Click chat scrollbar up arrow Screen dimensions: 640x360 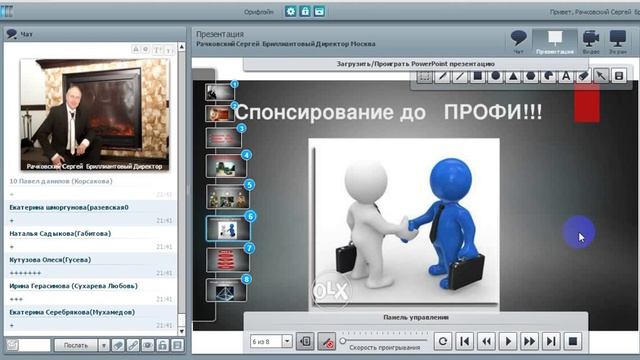point(182,47)
